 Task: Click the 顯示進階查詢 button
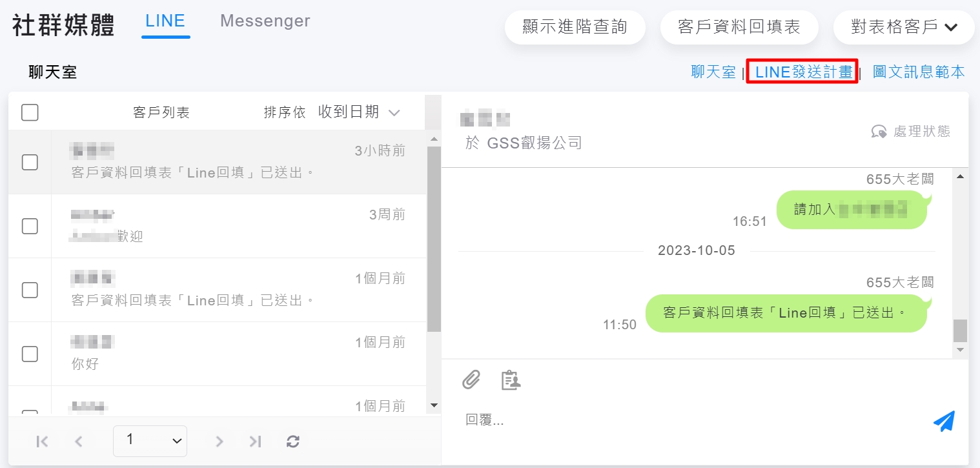pos(575,27)
